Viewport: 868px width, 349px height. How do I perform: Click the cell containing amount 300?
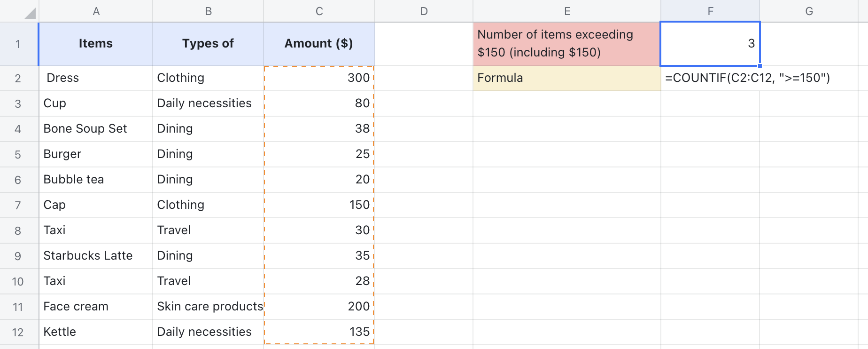click(319, 78)
